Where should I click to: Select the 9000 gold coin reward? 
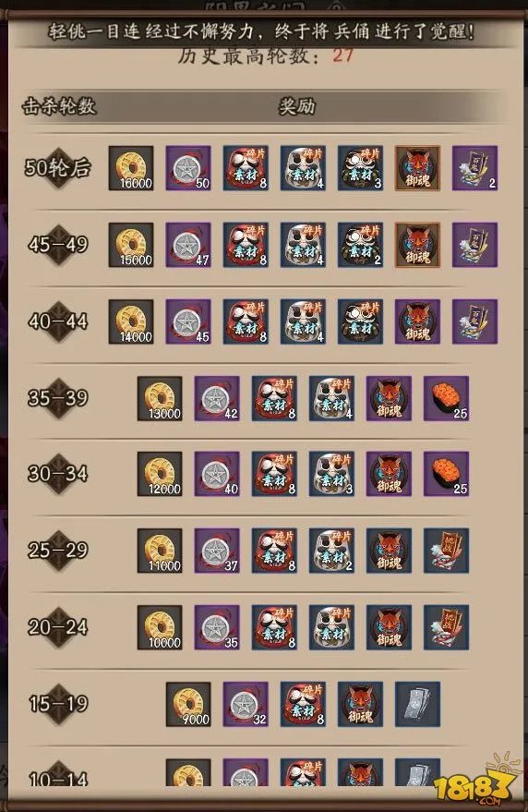coord(188,704)
